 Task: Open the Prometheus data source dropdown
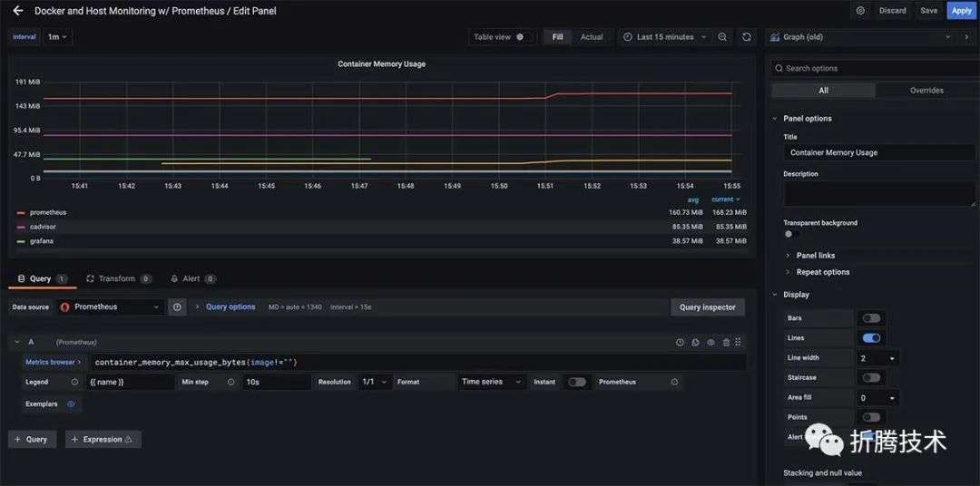[x=112, y=306]
